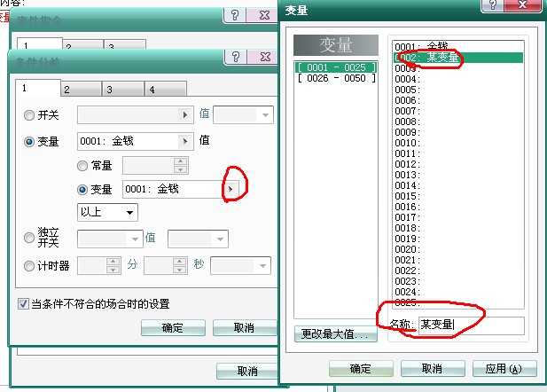
Task: Decrease the 常量 value with down stepper
Action: [180, 169]
